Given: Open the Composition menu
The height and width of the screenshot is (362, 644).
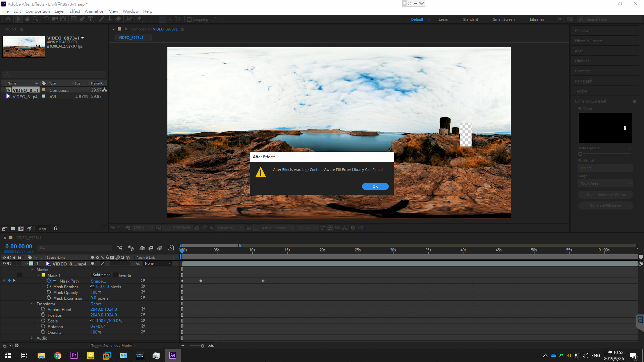Looking at the screenshot, I should (38, 11).
